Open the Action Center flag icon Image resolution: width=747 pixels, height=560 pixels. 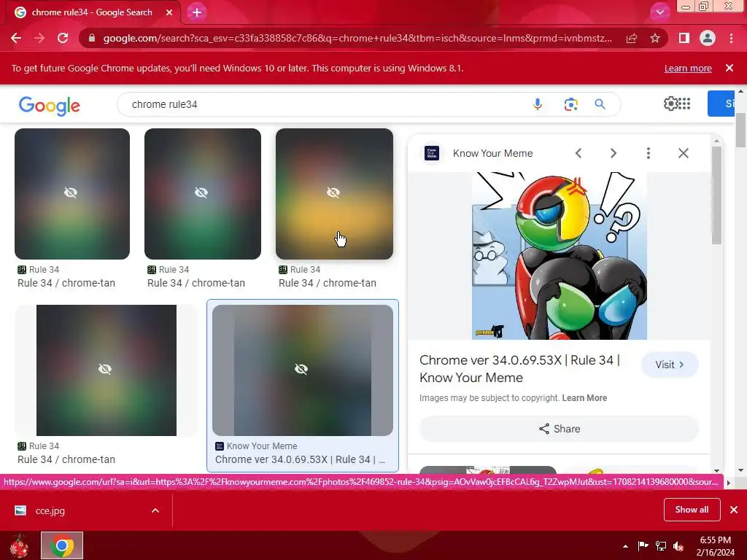click(643, 546)
